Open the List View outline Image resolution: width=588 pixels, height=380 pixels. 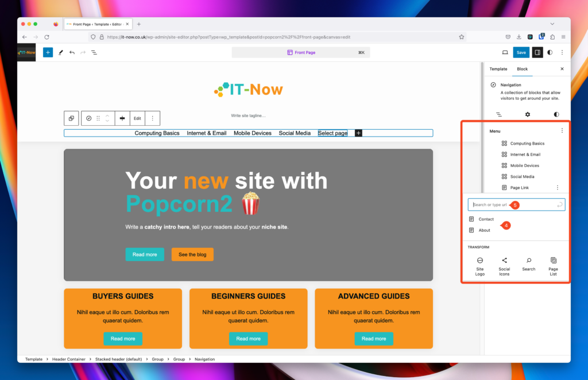pyautogui.click(x=94, y=52)
